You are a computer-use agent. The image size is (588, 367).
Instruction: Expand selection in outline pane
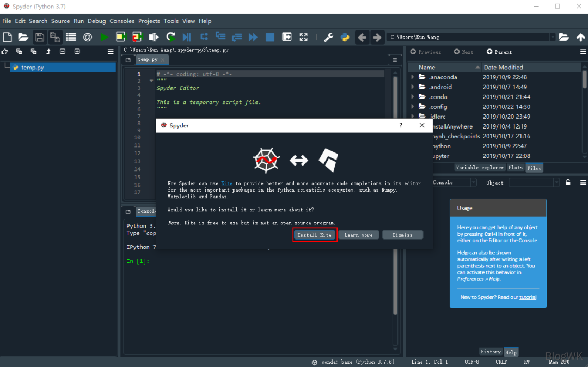77,51
